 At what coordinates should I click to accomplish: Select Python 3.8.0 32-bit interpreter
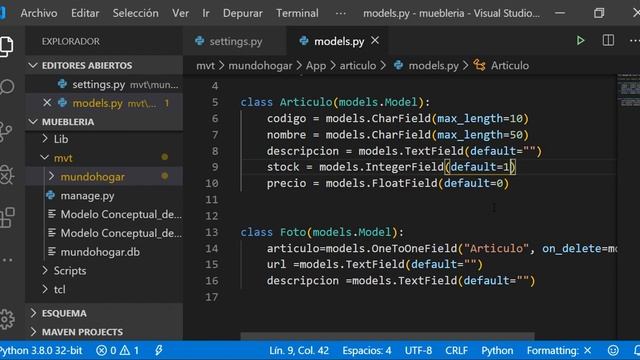[x=41, y=351]
